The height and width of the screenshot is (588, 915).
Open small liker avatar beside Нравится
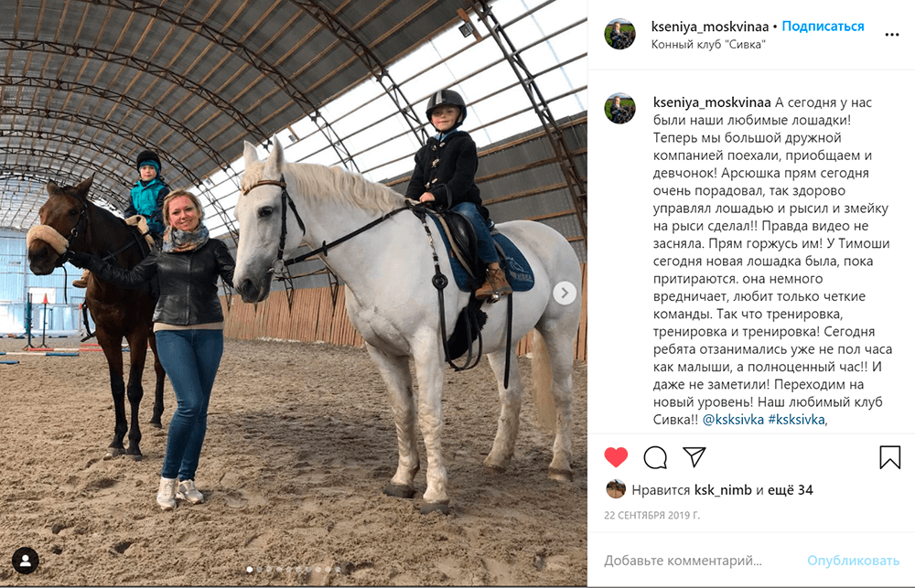[x=616, y=489]
